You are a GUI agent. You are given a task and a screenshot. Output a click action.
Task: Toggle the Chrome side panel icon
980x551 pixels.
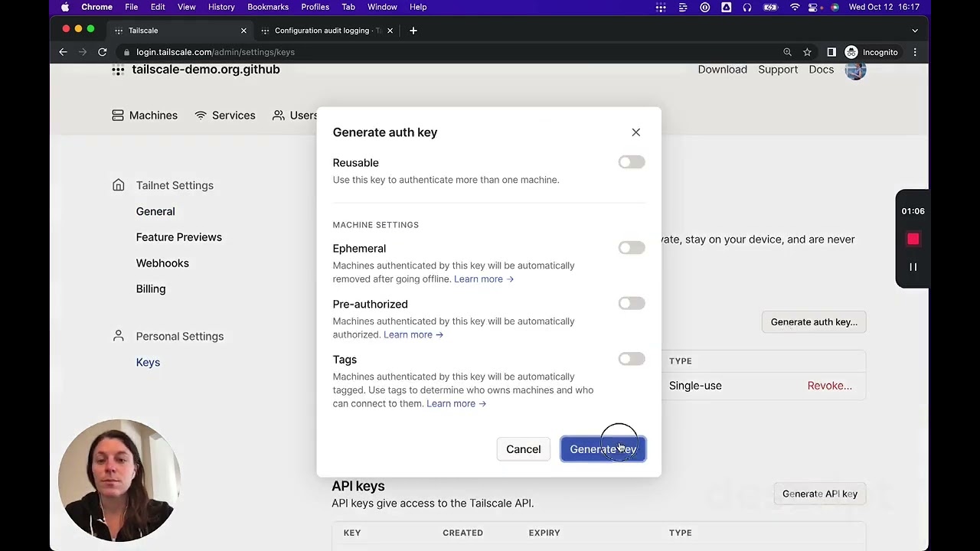pos(831,52)
